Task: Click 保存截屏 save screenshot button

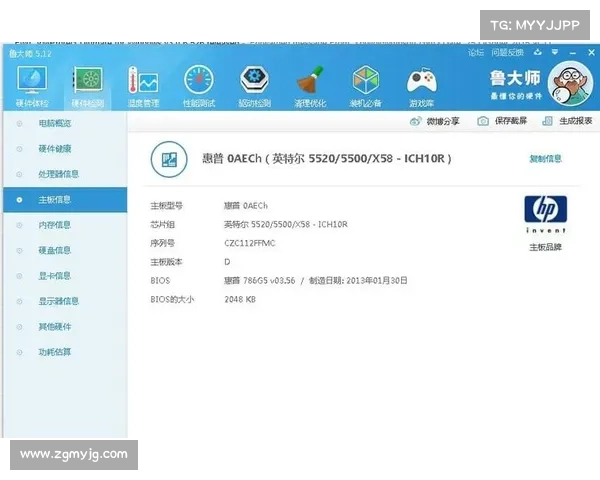Action: (x=502, y=121)
